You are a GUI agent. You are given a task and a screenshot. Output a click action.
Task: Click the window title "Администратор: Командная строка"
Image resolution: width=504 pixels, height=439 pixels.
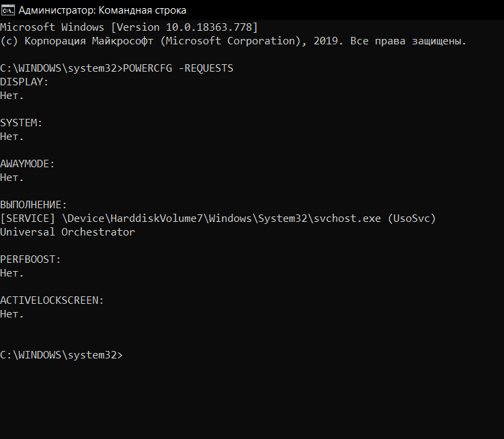click(x=102, y=10)
